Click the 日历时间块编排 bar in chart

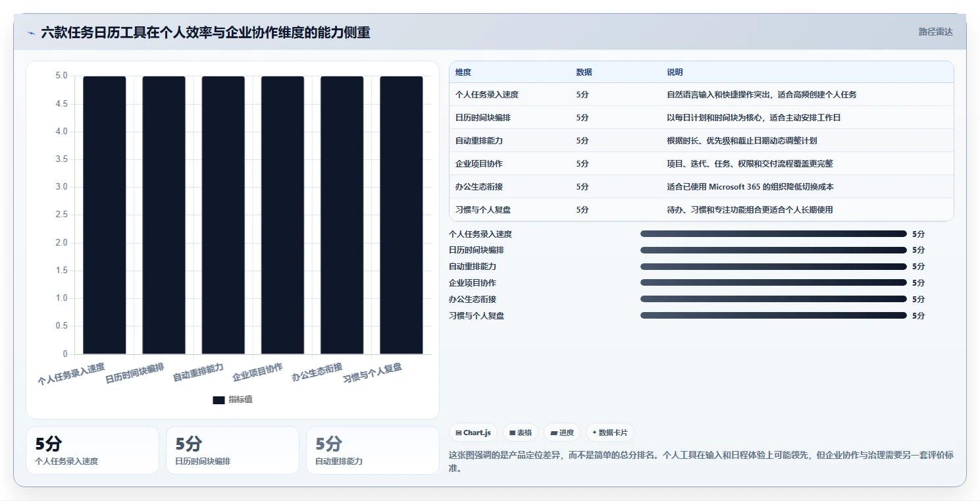(164, 215)
